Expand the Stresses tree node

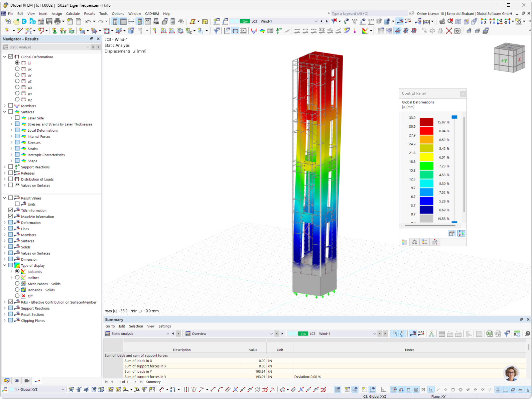tap(11, 142)
